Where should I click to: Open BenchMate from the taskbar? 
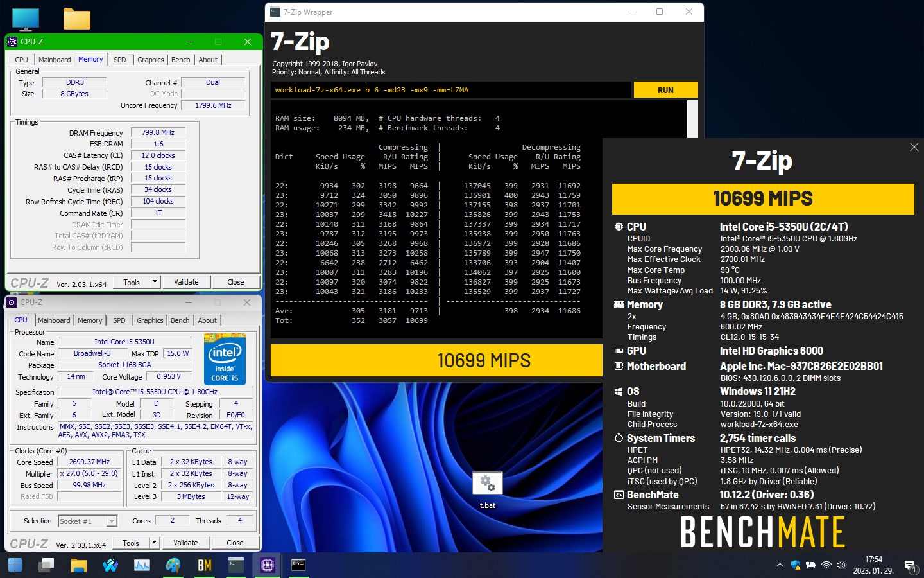point(205,565)
